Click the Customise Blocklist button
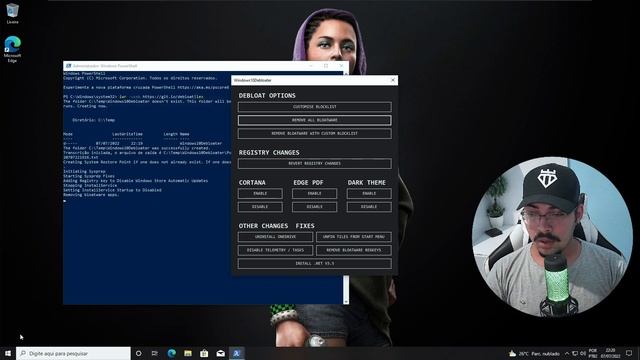Image resolution: width=640 pixels, height=360 pixels. click(314, 107)
